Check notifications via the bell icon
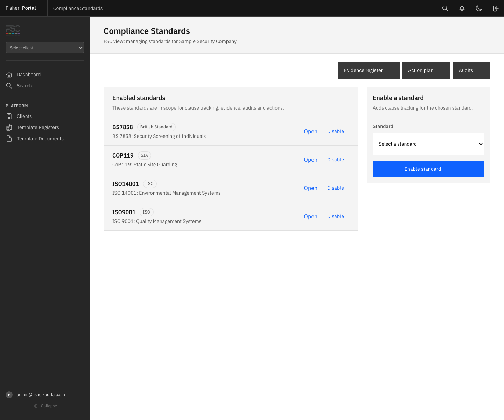Screen dimensions: 504x420 [462, 8]
